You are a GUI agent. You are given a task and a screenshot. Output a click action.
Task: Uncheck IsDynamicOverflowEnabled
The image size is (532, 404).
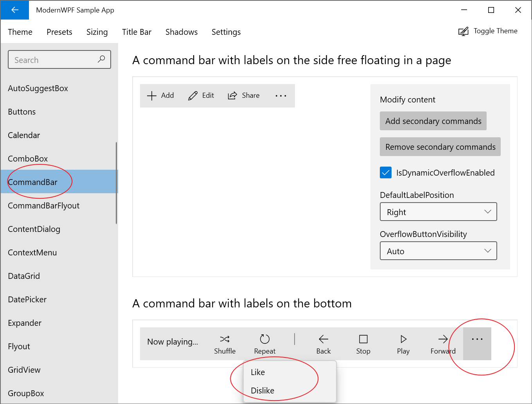(386, 172)
